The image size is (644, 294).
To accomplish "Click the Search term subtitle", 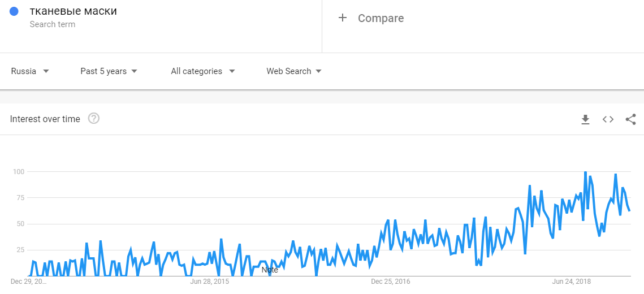I will [x=53, y=24].
